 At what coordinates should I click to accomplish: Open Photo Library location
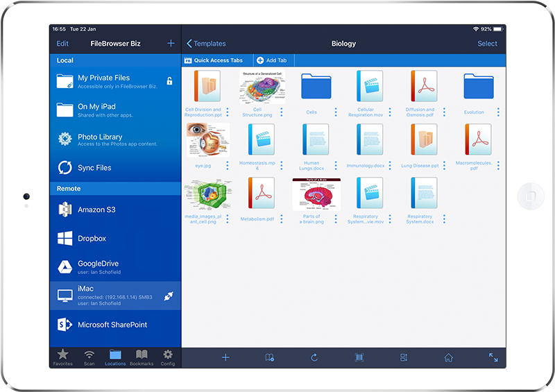(x=115, y=139)
